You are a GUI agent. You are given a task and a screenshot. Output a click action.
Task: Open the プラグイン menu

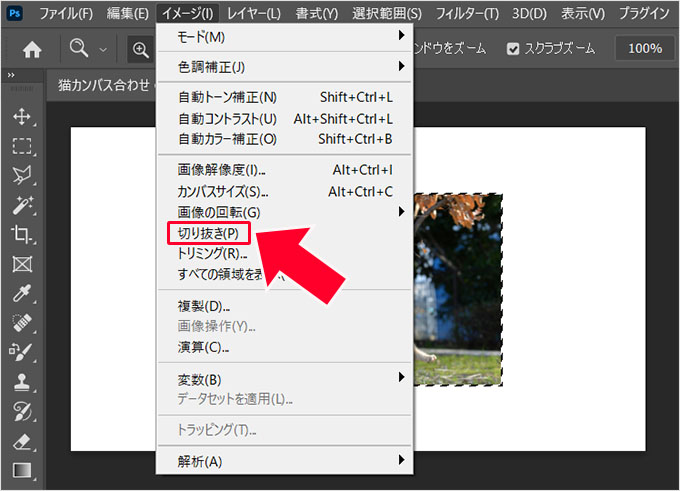(x=644, y=14)
